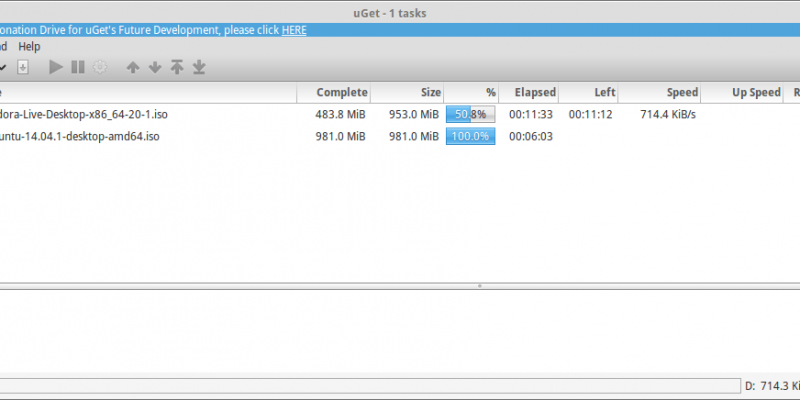800x400 pixels.
Task: Sort by the Left column header
Action: (x=588, y=92)
